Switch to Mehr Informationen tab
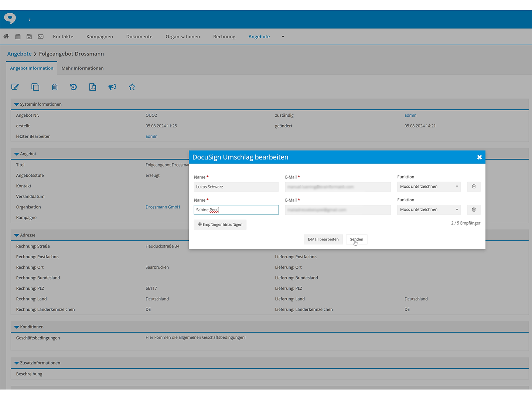532x399 pixels. coord(82,68)
